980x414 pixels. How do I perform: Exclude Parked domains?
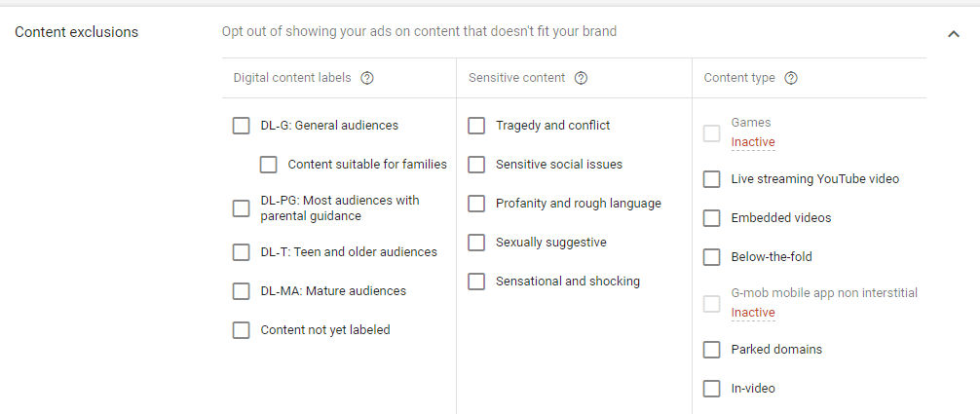[712, 350]
